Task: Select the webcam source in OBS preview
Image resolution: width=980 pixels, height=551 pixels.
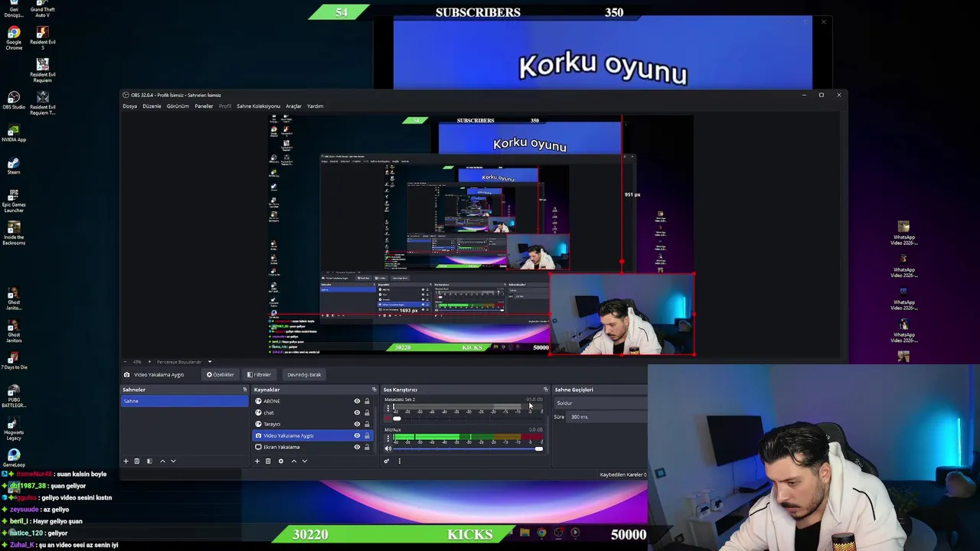Action: coord(622,314)
